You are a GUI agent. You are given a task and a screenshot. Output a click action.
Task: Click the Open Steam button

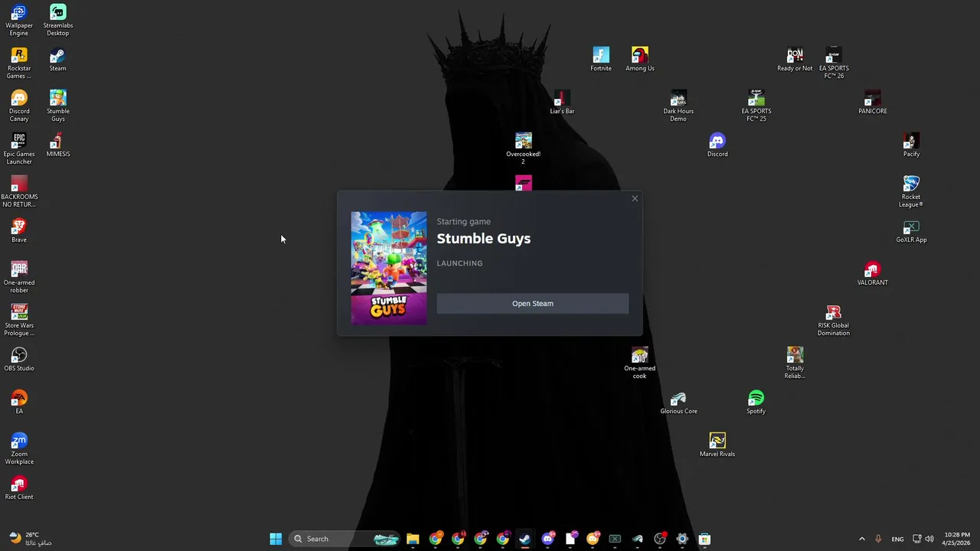tap(532, 304)
